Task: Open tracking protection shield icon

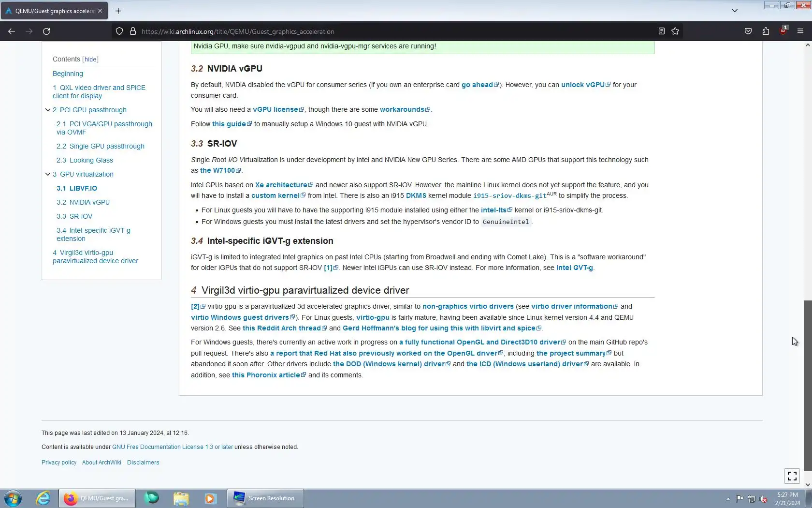Action: pyautogui.click(x=119, y=31)
